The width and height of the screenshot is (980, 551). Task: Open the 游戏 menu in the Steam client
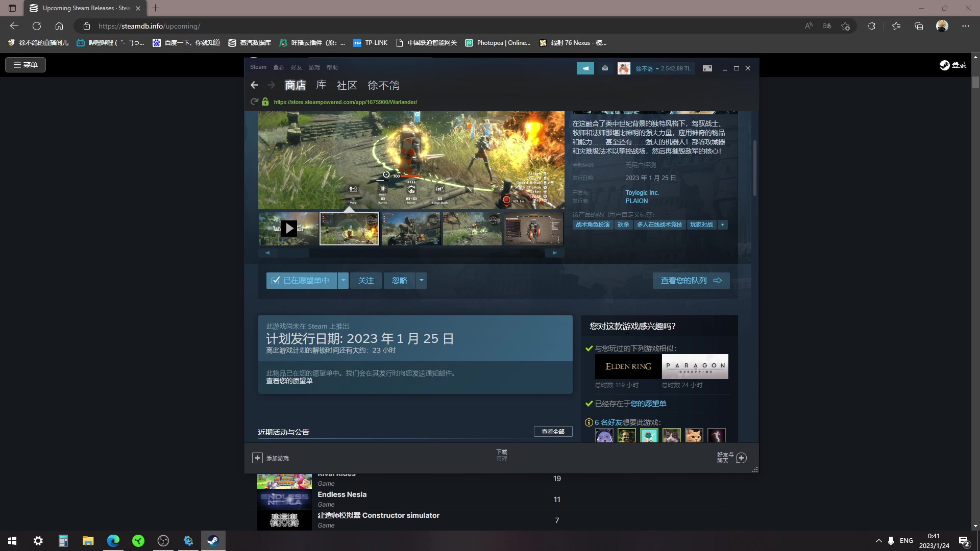click(x=314, y=67)
